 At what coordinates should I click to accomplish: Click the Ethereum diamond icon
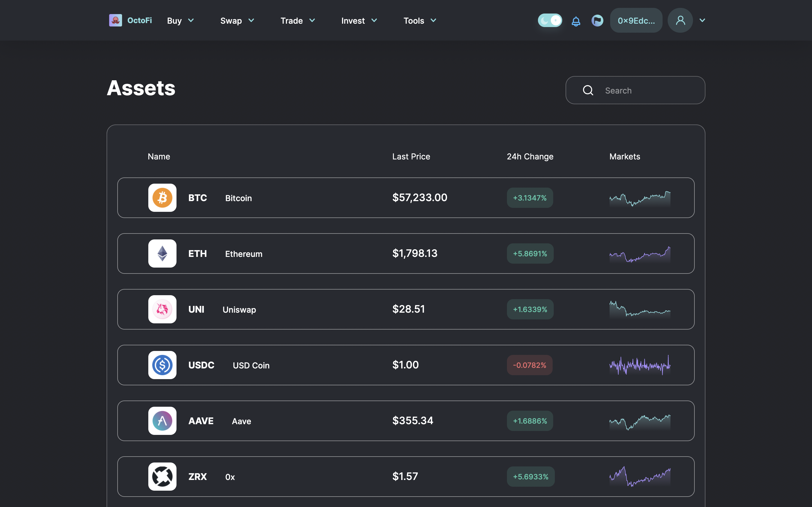coord(162,253)
